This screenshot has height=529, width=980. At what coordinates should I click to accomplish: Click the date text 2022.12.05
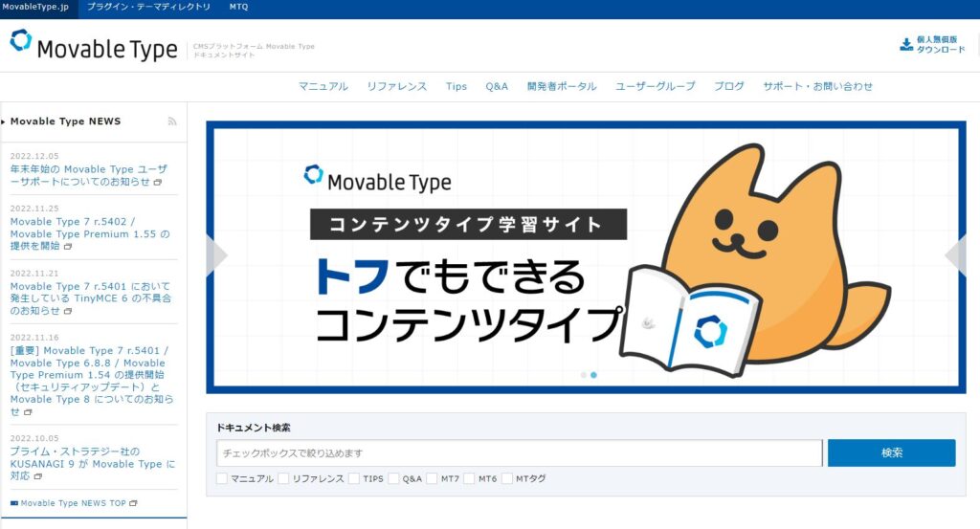click(x=34, y=156)
